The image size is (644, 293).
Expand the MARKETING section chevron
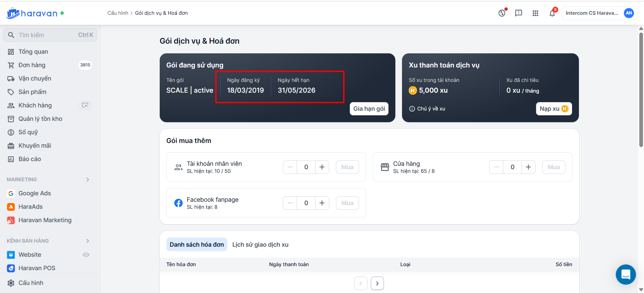click(x=88, y=180)
